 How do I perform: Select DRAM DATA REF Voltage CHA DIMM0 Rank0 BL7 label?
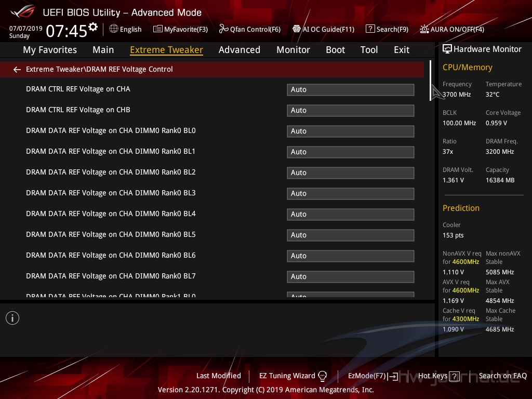(x=111, y=276)
